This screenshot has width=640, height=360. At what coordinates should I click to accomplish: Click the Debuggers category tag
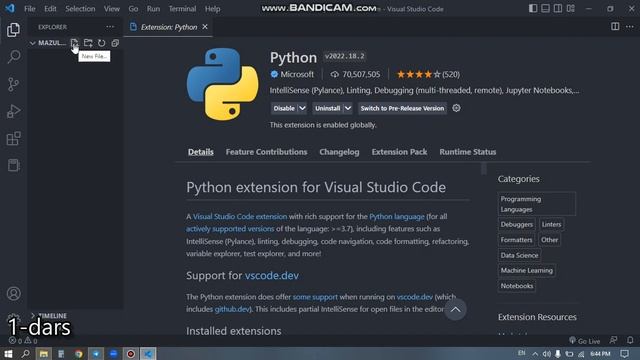coord(517,224)
